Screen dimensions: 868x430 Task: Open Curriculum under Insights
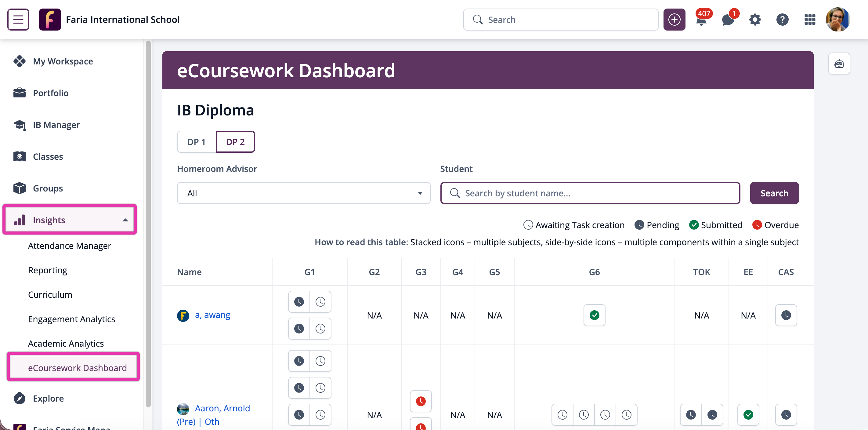click(50, 294)
